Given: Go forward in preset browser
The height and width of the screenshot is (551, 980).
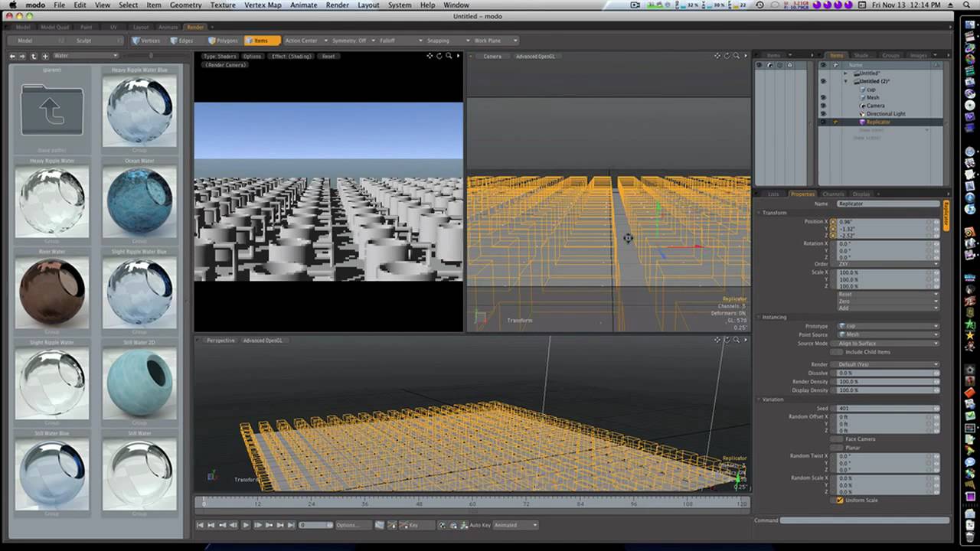Looking at the screenshot, I should pyautogui.click(x=22, y=56).
